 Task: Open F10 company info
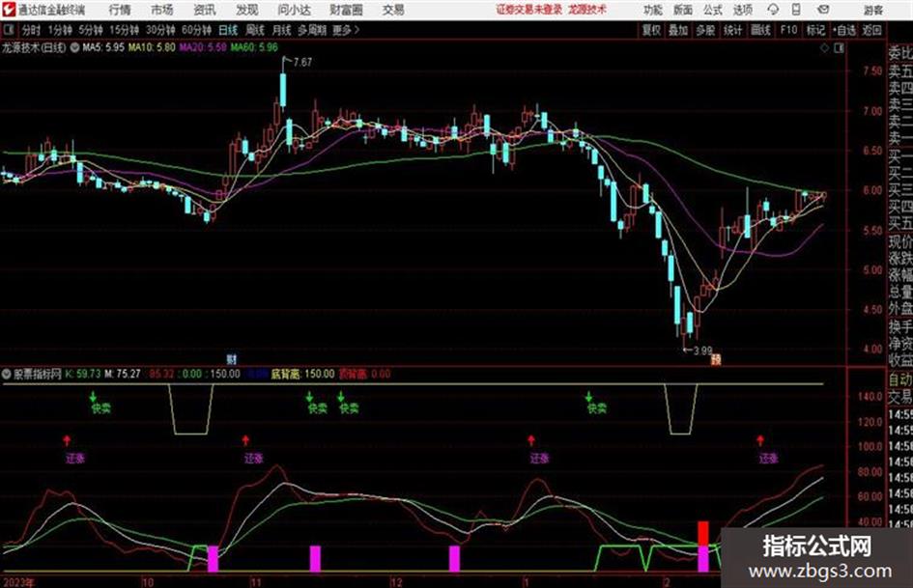point(788,30)
